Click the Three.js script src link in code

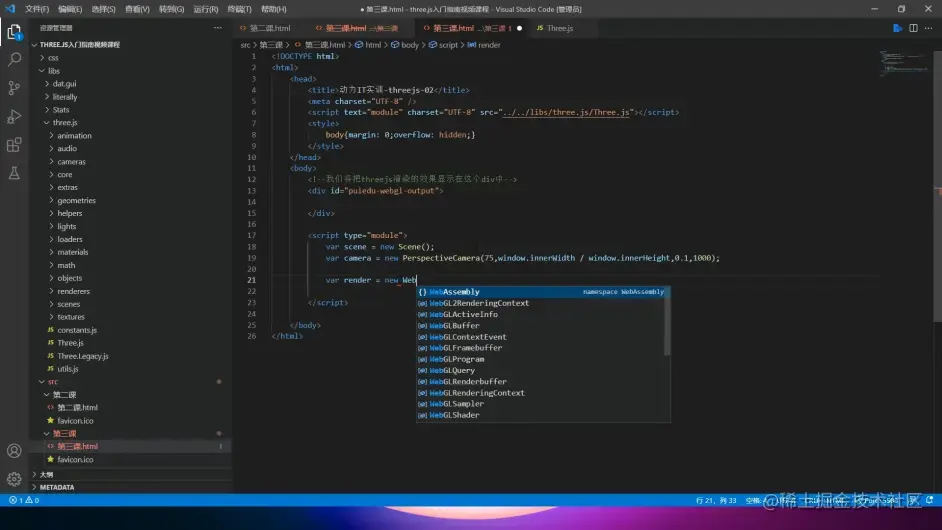tap(568, 112)
